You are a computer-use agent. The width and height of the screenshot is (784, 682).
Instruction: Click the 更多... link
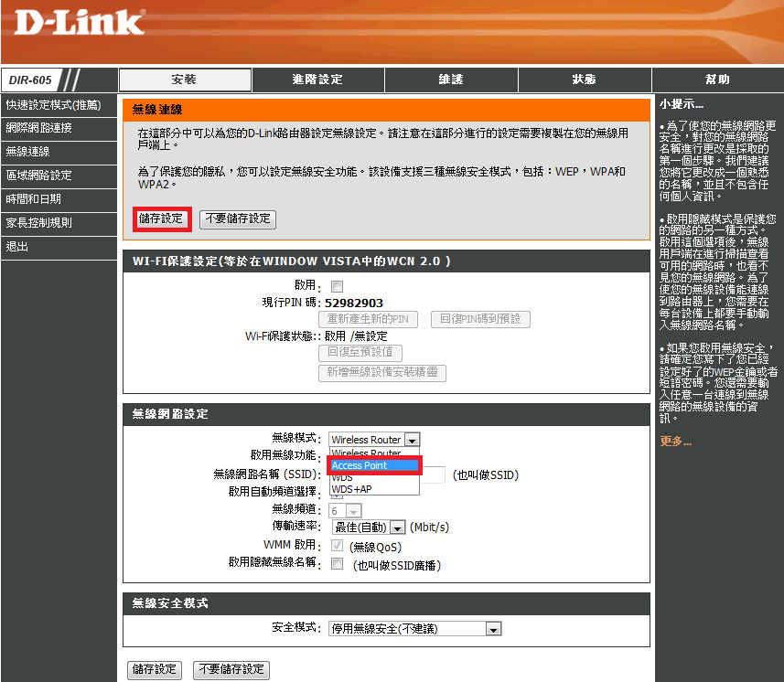tap(675, 442)
